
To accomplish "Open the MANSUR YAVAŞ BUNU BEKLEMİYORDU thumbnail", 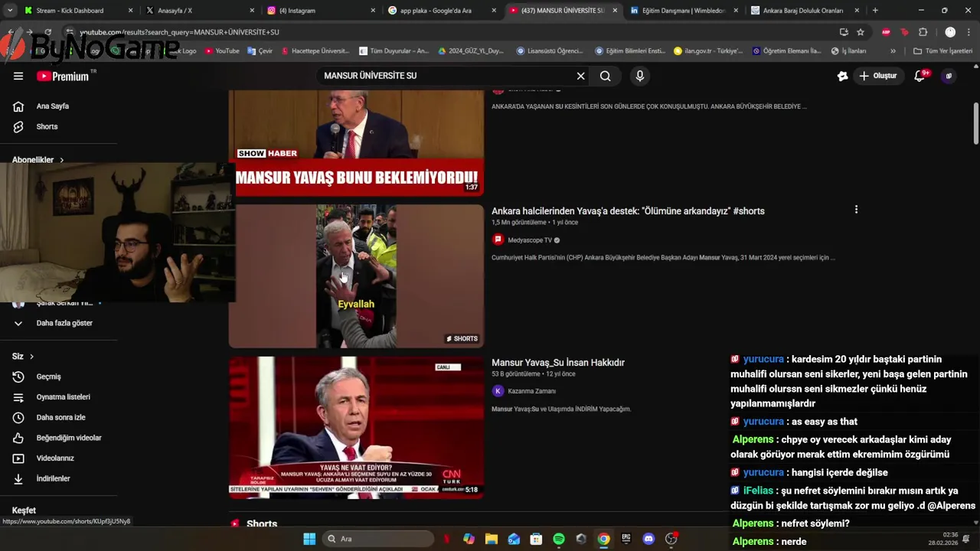I will pyautogui.click(x=356, y=142).
